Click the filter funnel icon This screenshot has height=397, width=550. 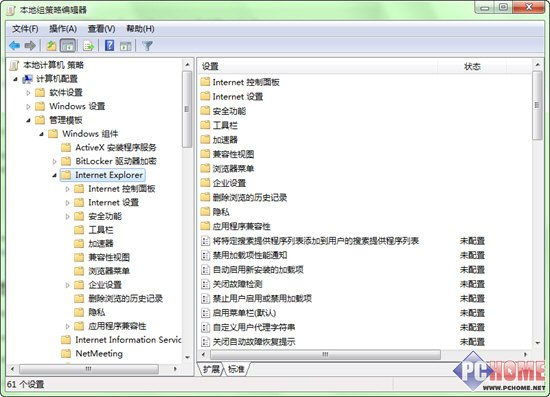(148, 46)
